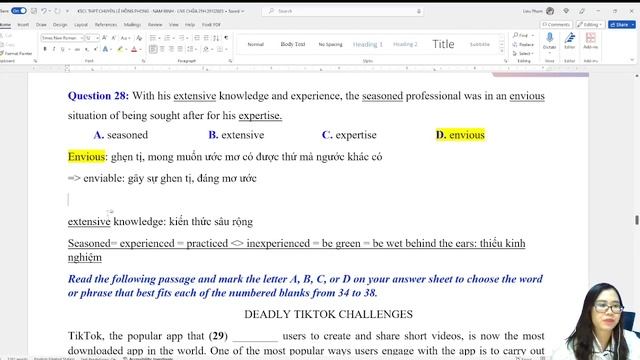Click Format Painter in Clipboard group
Viewport: 640px width, 360px height.
(16, 53)
